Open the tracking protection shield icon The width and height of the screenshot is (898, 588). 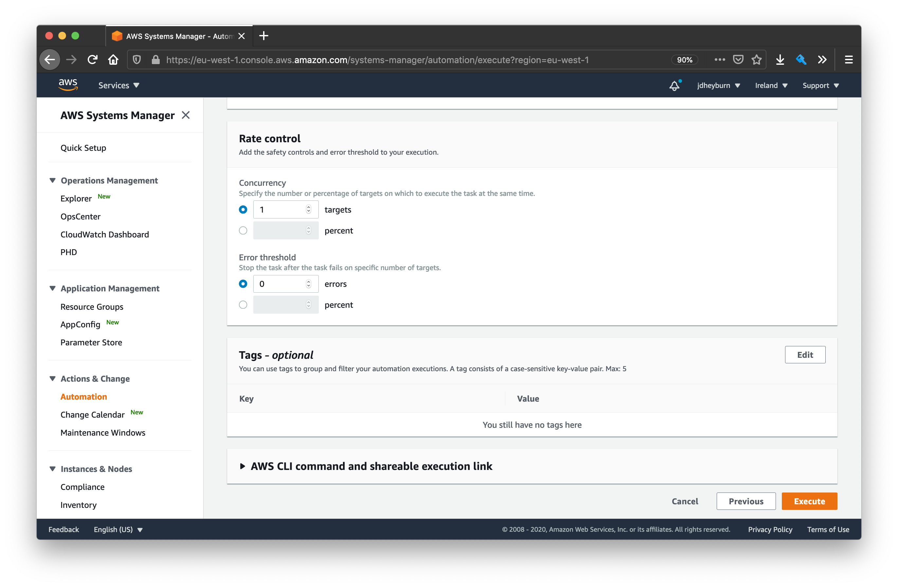(x=137, y=60)
